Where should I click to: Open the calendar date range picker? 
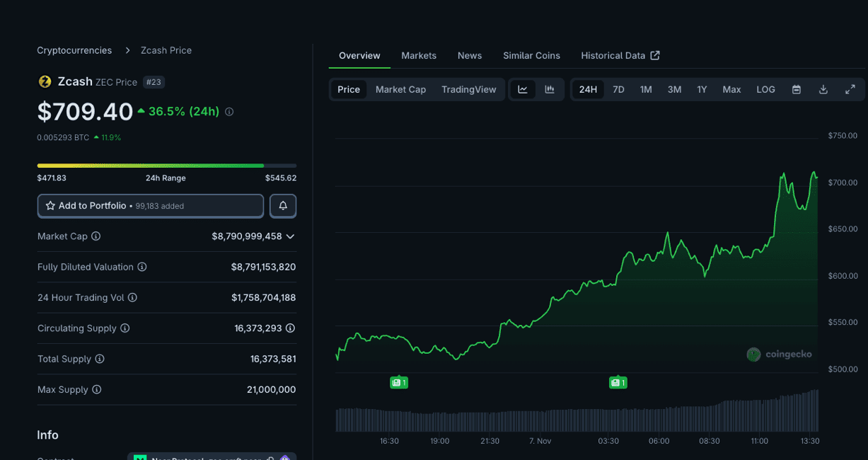click(x=797, y=89)
